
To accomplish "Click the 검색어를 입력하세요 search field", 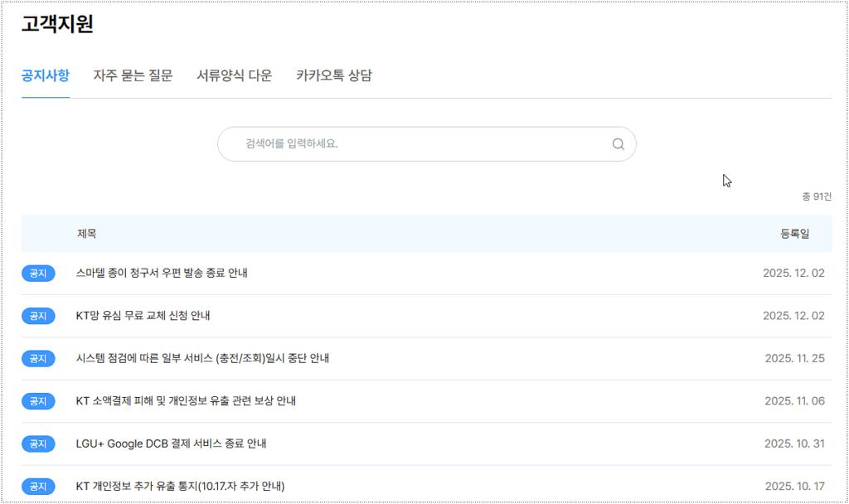I will point(373,143).
